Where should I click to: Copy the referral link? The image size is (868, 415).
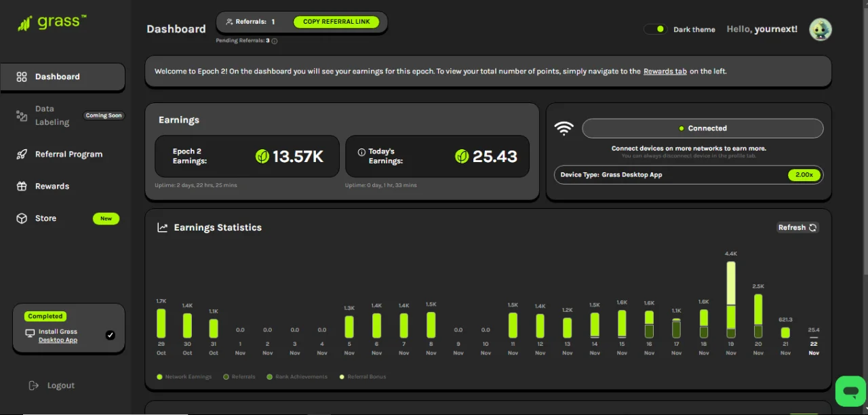(x=336, y=22)
